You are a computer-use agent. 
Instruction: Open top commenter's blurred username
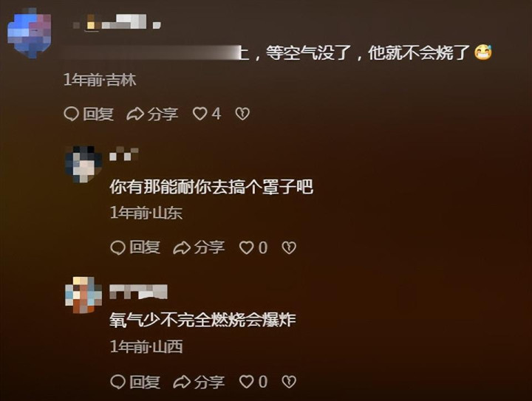coord(117,22)
